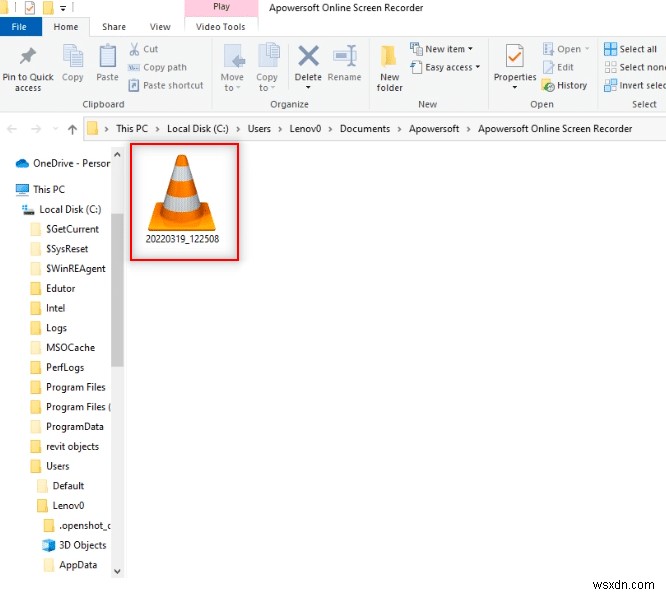
Task: Open the arrow below Delete
Action: pyautogui.click(x=308, y=87)
